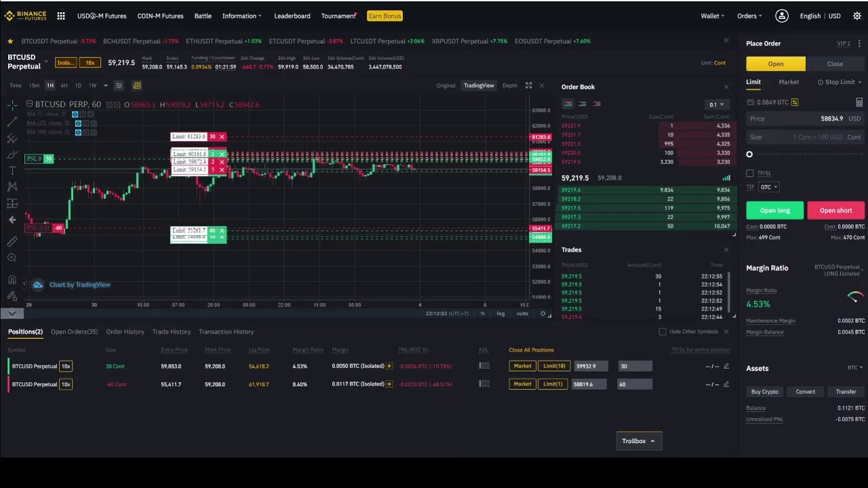Toggle the magnet mode tool
868x488 pixels.
click(x=12, y=279)
